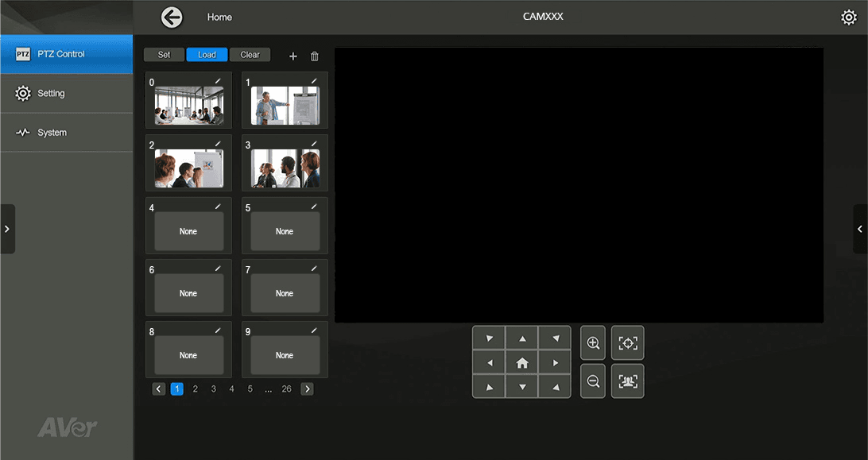
Task: Switch to Set preset mode
Action: (164, 55)
